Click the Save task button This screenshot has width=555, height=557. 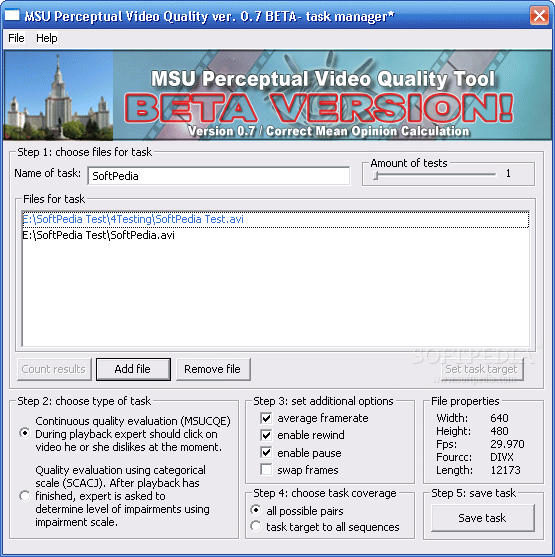[482, 518]
